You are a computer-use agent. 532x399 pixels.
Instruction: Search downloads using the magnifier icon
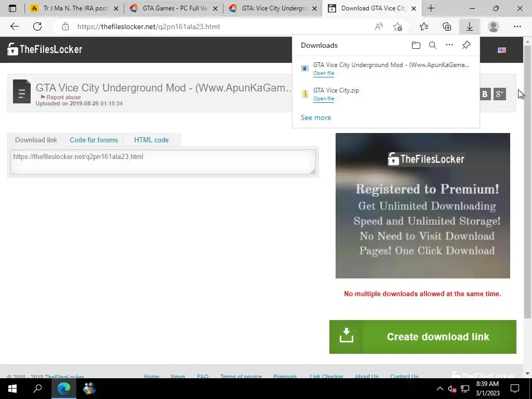click(x=433, y=45)
